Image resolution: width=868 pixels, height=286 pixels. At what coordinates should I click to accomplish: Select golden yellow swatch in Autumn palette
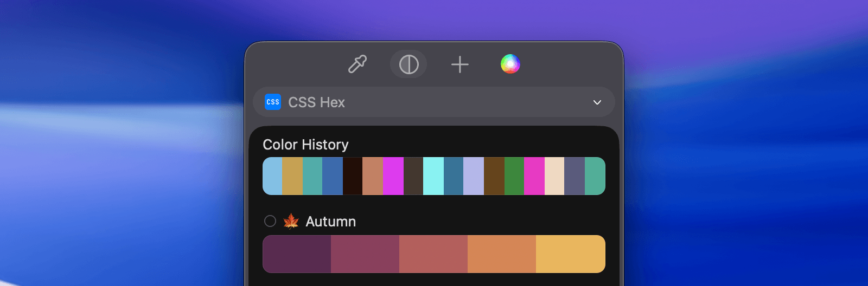(571, 254)
